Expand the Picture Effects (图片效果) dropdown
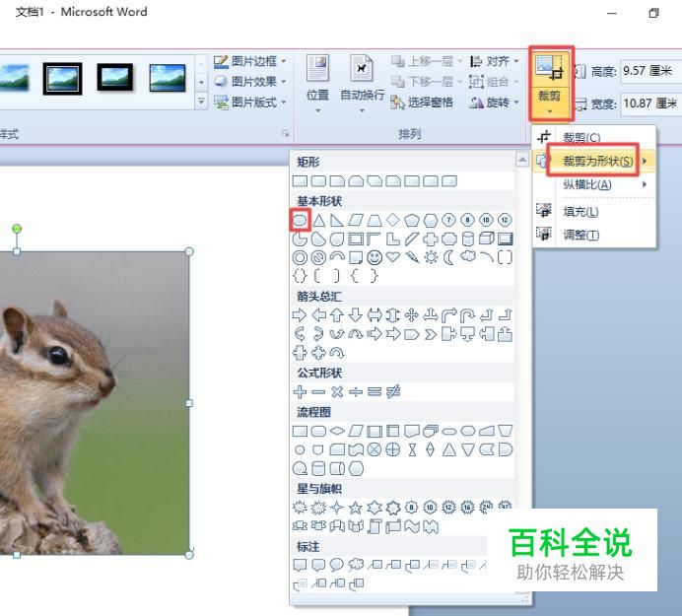 [x=284, y=82]
